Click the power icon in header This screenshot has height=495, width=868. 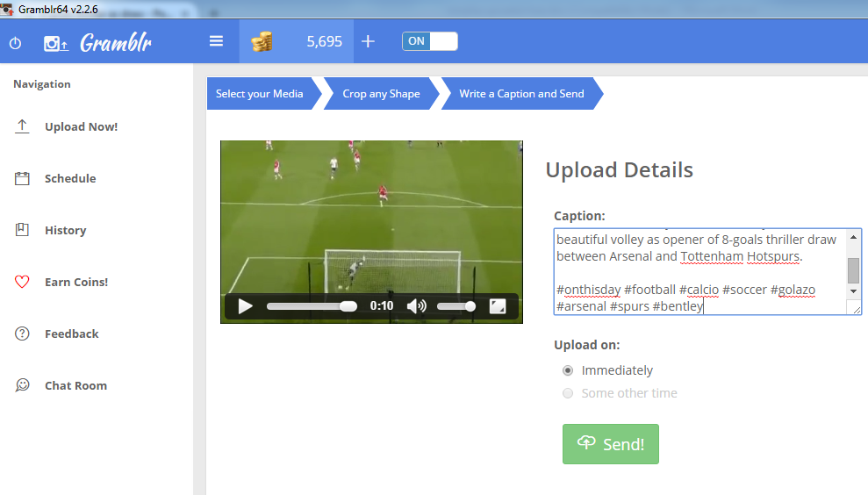pyautogui.click(x=16, y=43)
